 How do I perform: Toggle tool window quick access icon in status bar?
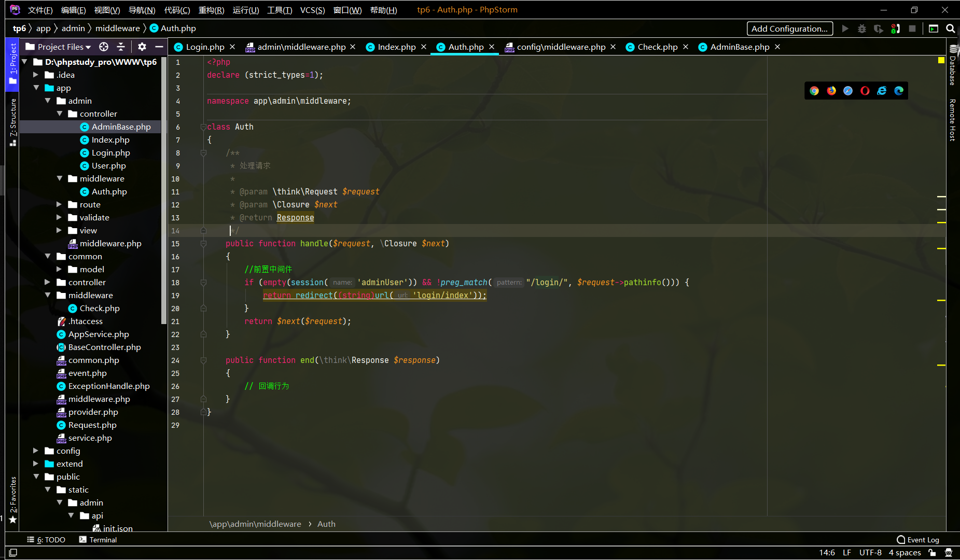(x=13, y=553)
